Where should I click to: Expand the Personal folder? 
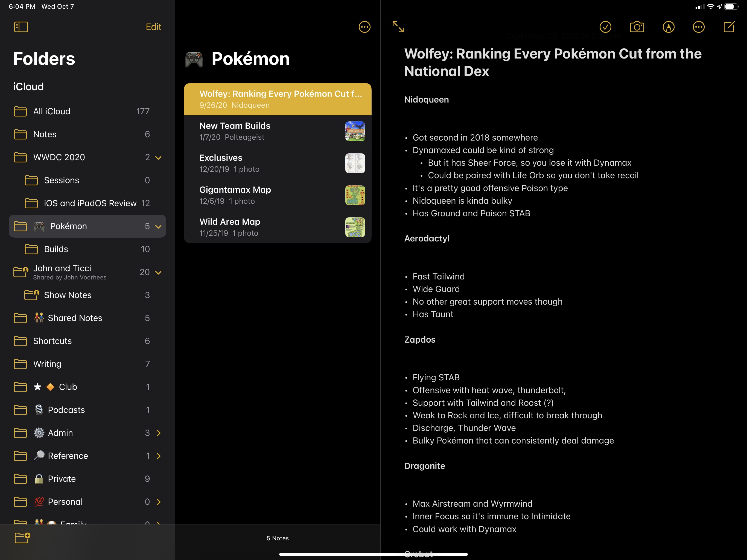coord(159,502)
